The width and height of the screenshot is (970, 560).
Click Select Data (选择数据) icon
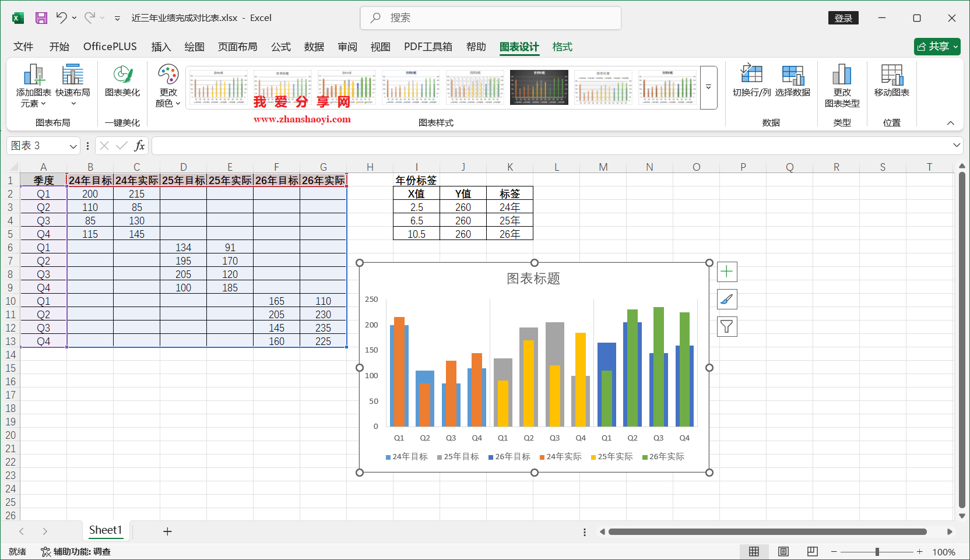pyautogui.click(x=792, y=82)
